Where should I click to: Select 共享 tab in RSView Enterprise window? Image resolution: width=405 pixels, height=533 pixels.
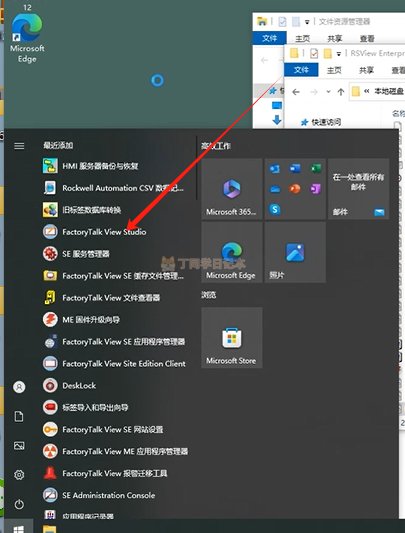click(x=366, y=70)
